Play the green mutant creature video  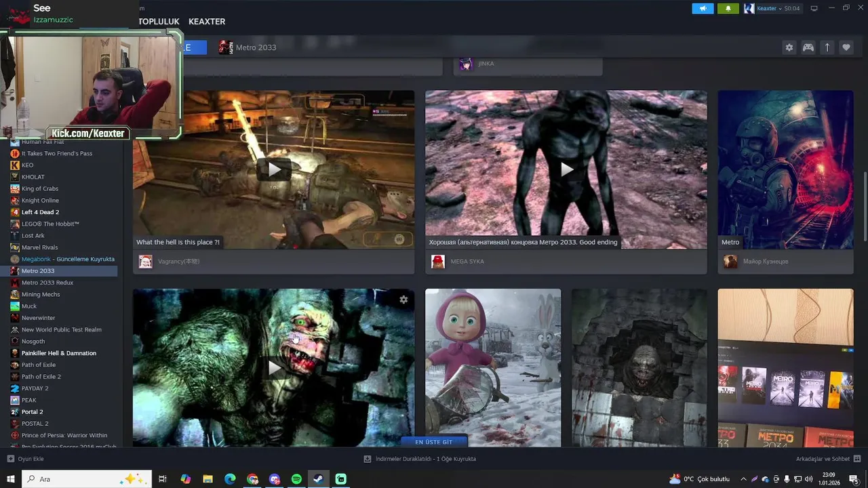pyautogui.click(x=273, y=368)
